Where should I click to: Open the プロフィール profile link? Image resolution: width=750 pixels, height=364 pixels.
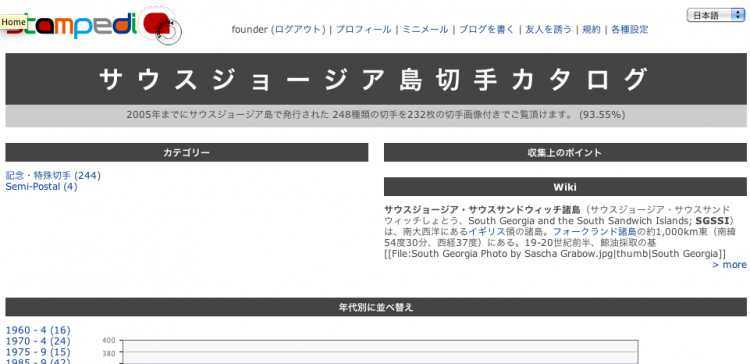363,29
